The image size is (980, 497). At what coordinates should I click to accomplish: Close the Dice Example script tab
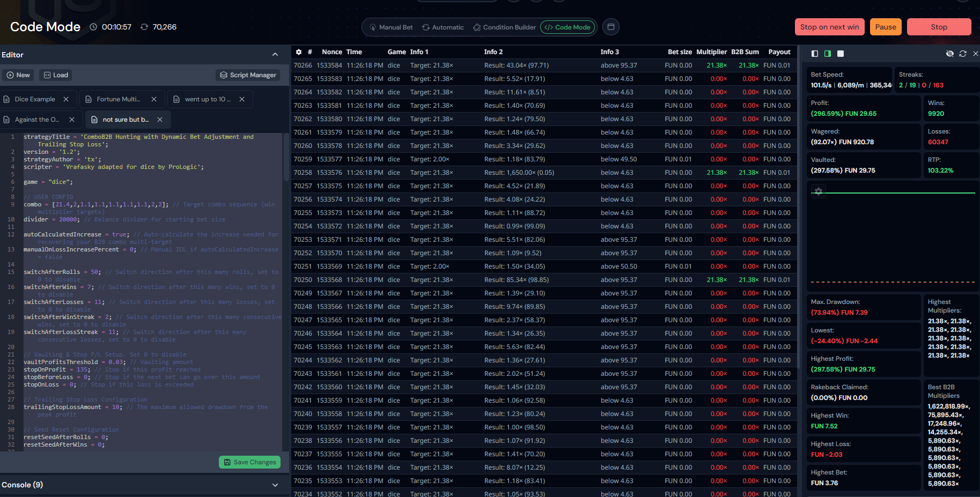tap(66, 99)
